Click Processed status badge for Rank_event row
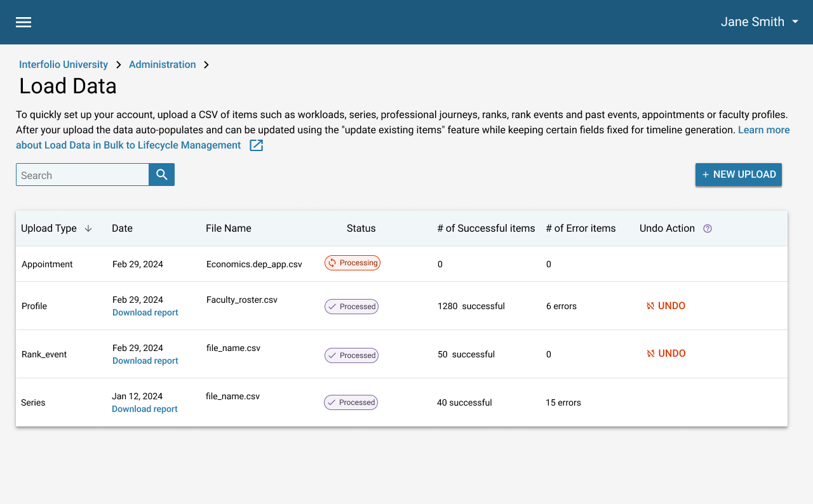This screenshot has width=813, height=504. click(x=351, y=355)
